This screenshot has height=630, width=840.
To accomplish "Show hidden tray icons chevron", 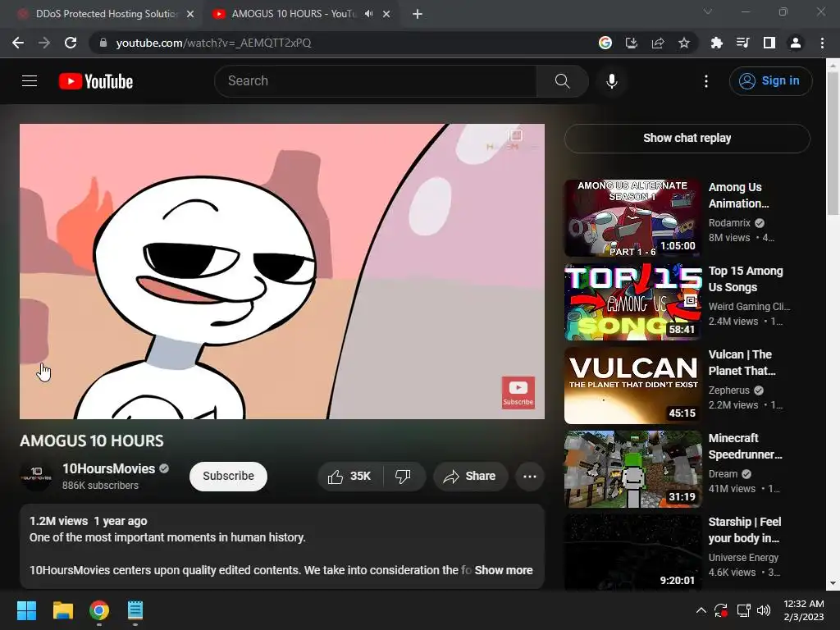I will [x=701, y=610].
